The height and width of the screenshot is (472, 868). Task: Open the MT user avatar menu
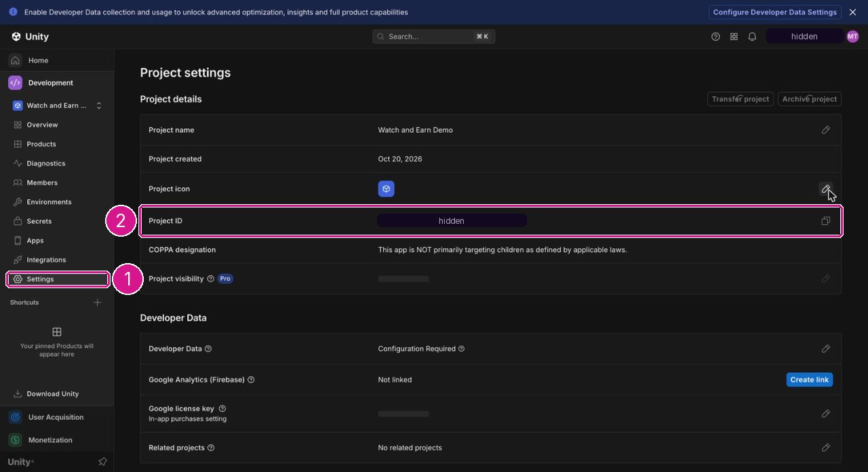(852, 37)
